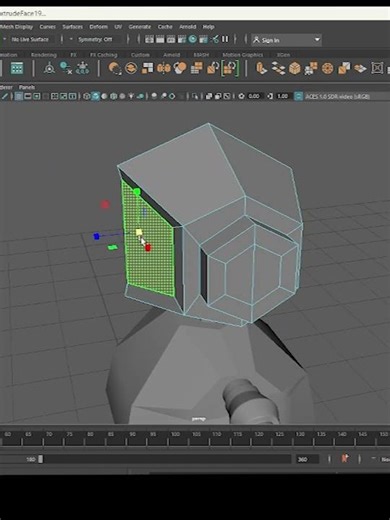
Task: Open the Mesh Display menu
Action: [17, 27]
